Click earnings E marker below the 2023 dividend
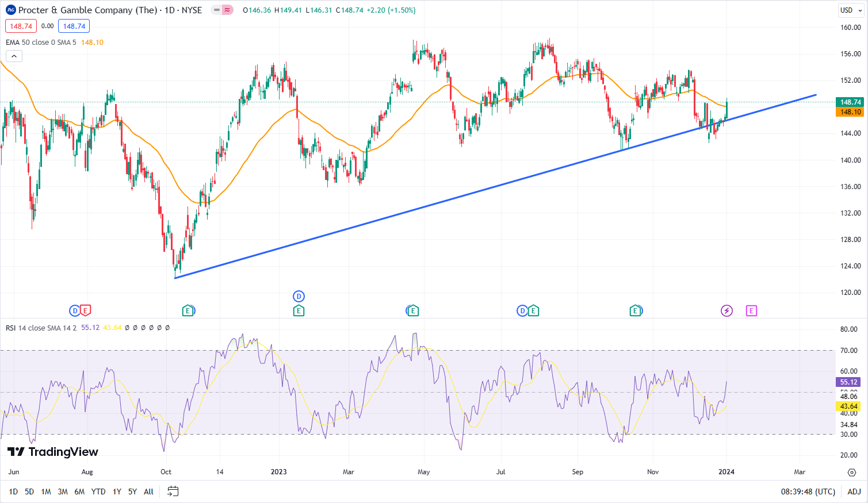868x503 pixels. [x=299, y=311]
